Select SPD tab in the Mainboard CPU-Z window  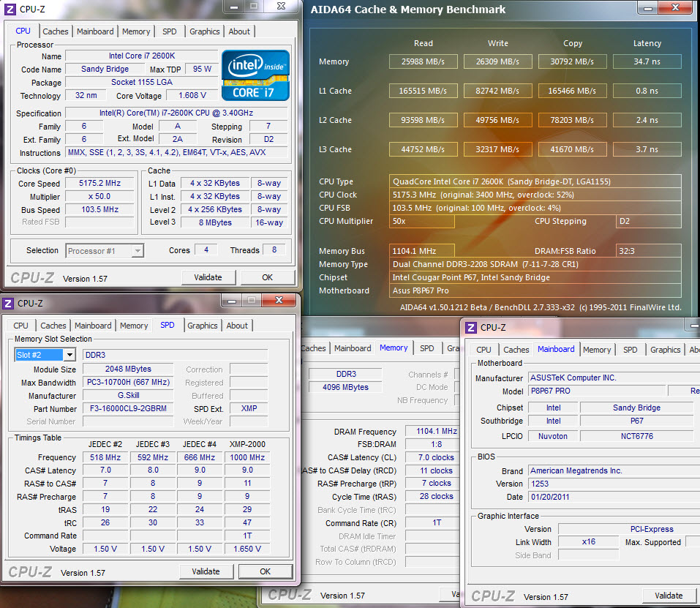[x=630, y=350]
